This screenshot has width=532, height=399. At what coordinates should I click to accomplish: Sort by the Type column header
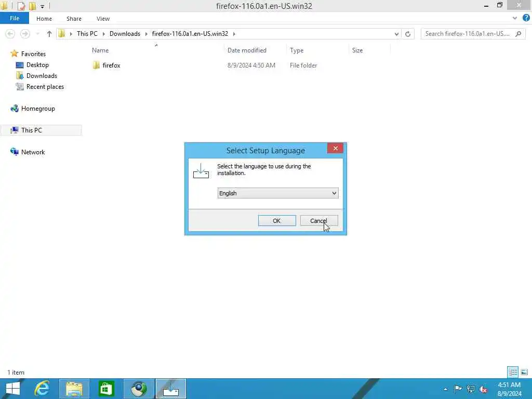coord(297,50)
